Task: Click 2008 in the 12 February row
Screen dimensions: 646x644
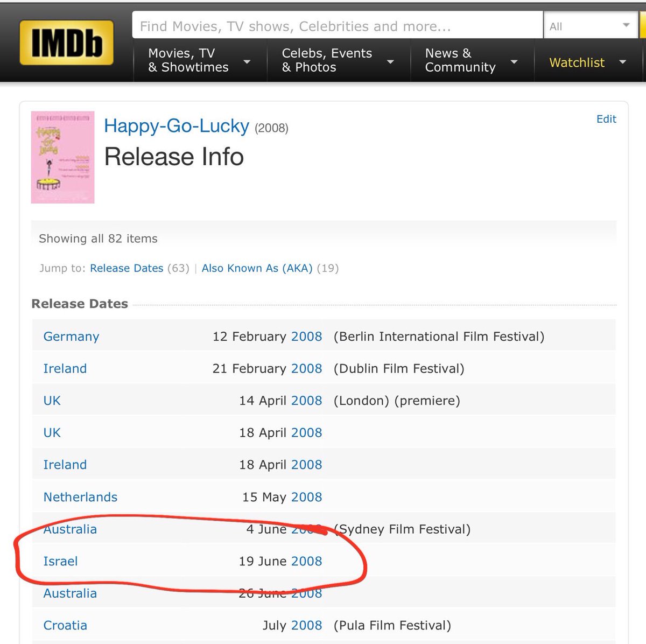Action: click(x=306, y=337)
